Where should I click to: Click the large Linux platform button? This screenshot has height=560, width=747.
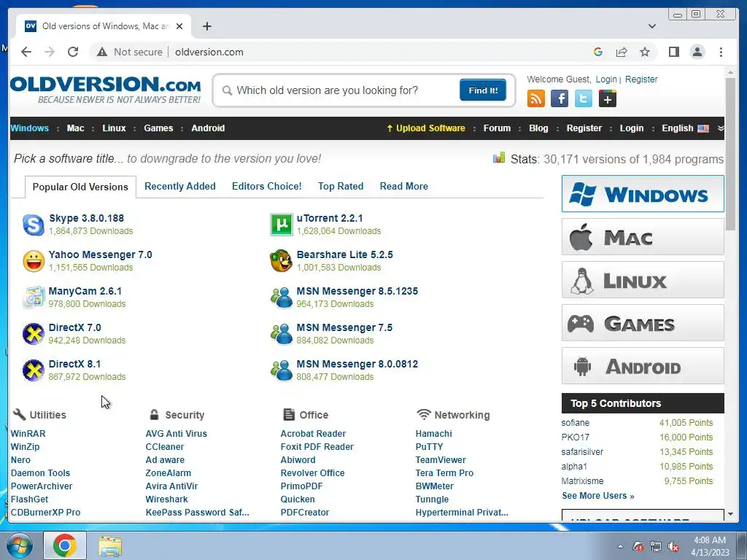tap(643, 279)
